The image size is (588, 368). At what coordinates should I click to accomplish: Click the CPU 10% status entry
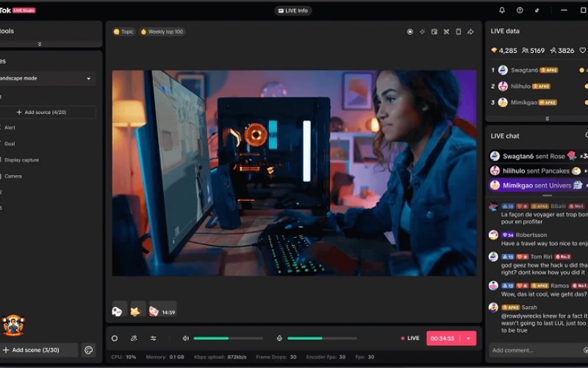(x=123, y=357)
